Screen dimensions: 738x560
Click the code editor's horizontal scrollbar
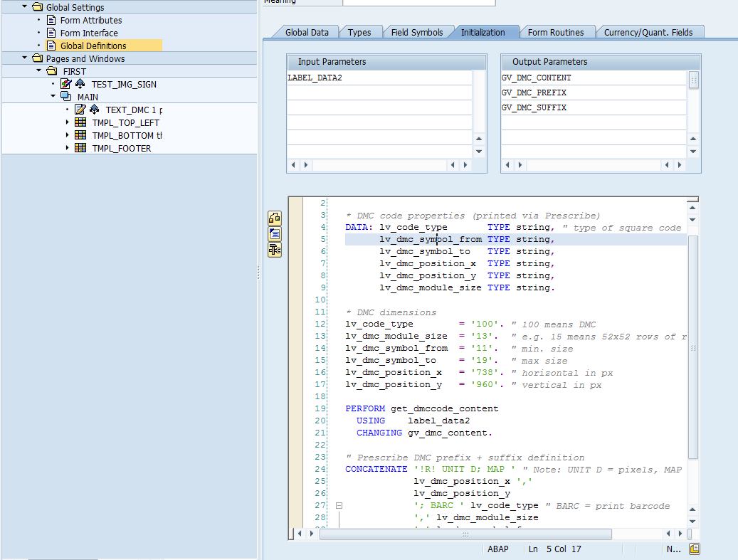point(465,534)
